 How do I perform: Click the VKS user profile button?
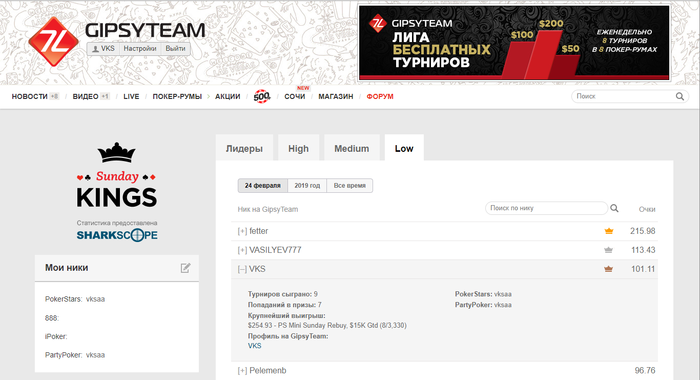point(103,49)
